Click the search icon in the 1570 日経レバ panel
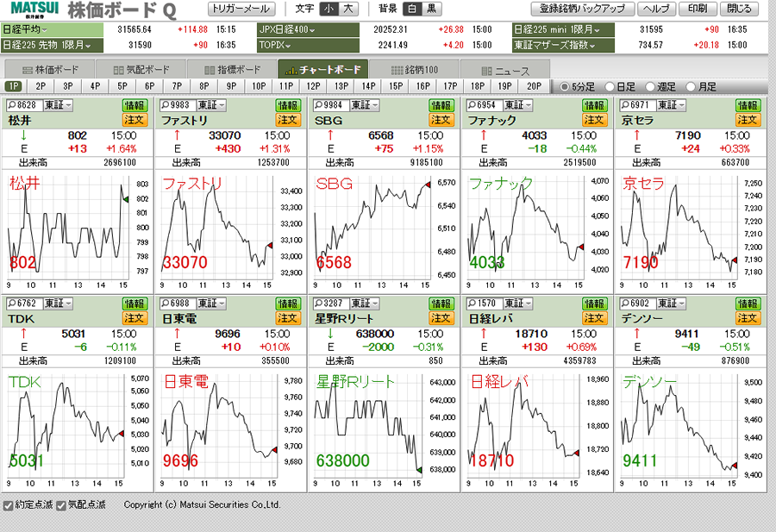 472,303
